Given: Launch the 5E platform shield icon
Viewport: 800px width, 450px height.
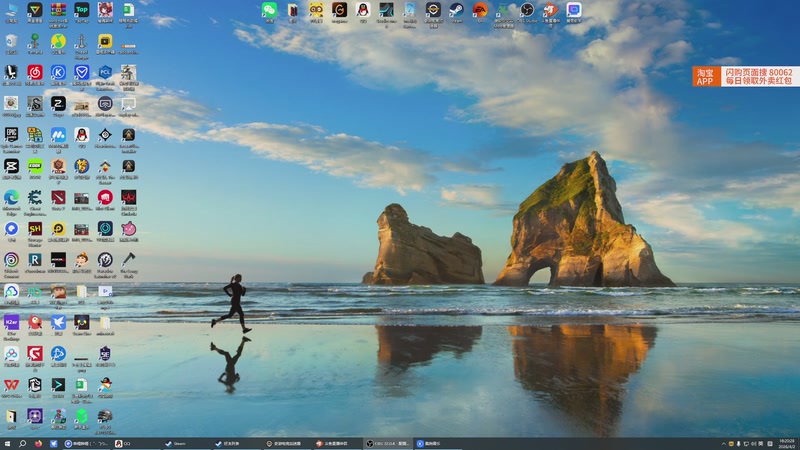Looking at the screenshot, I should [105, 354].
